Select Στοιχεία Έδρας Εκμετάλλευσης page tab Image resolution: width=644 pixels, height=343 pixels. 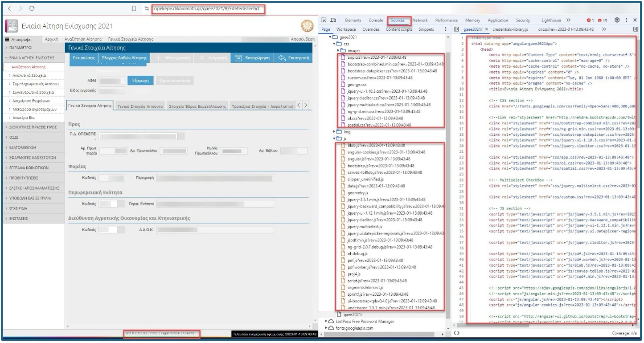click(x=198, y=106)
